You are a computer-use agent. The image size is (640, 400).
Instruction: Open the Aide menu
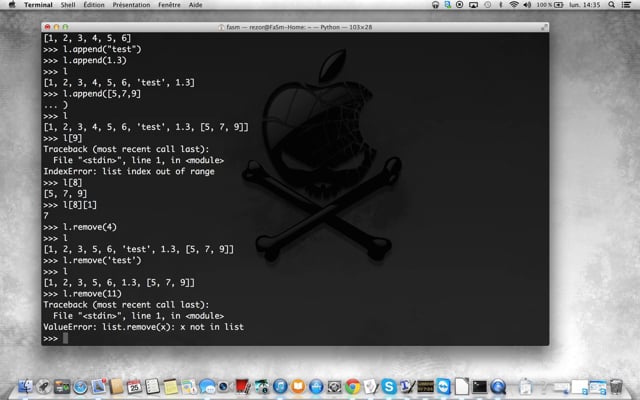[x=196, y=5]
